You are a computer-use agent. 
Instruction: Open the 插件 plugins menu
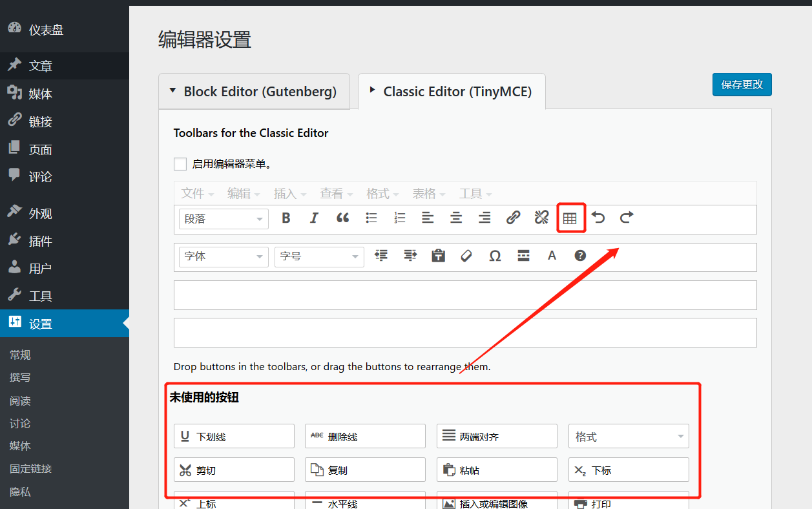click(40, 241)
